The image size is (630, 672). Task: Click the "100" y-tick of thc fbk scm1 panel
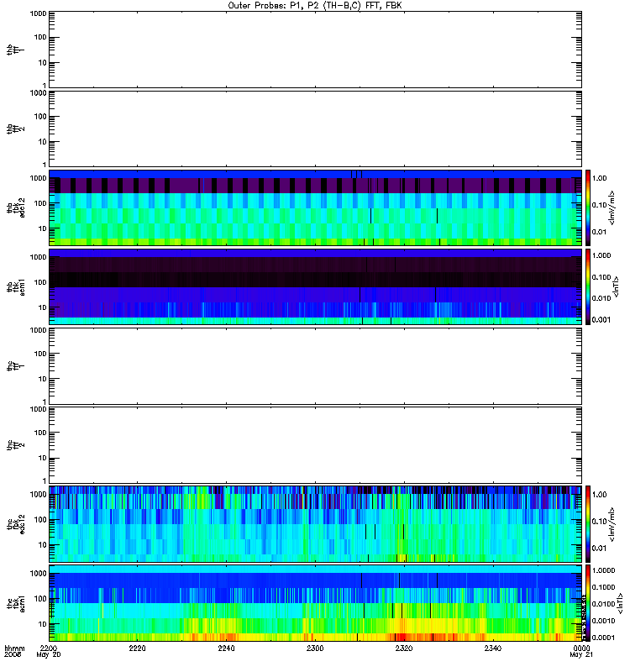click(x=39, y=599)
